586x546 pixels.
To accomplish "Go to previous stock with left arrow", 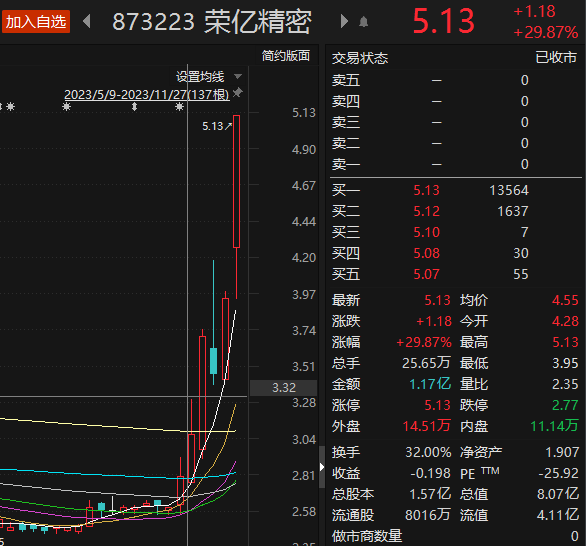I will 87,21.
